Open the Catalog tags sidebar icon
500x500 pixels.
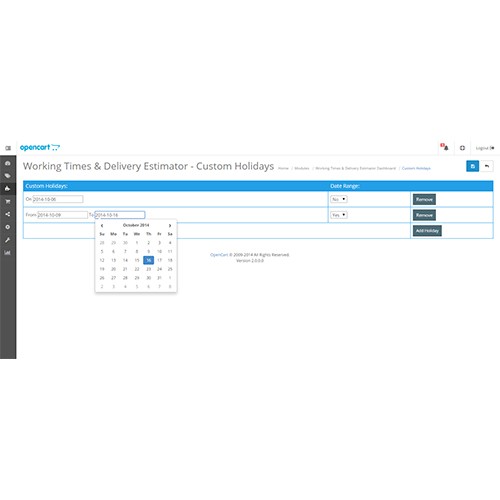click(x=8, y=176)
